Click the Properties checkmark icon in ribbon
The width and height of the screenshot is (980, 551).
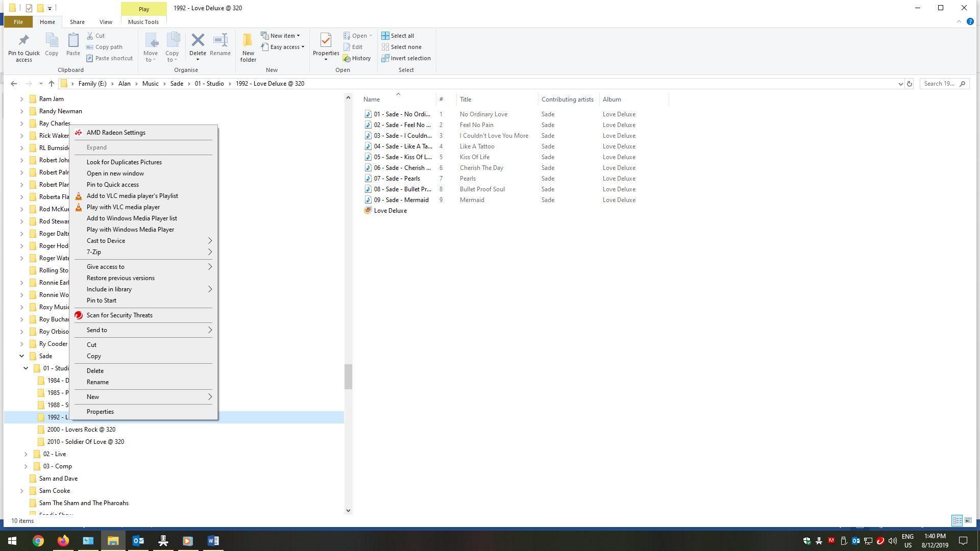point(326,40)
